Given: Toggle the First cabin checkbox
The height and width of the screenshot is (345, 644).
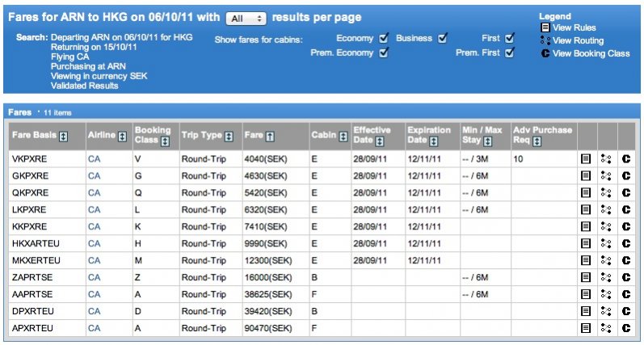Looking at the screenshot, I should click(x=509, y=38).
